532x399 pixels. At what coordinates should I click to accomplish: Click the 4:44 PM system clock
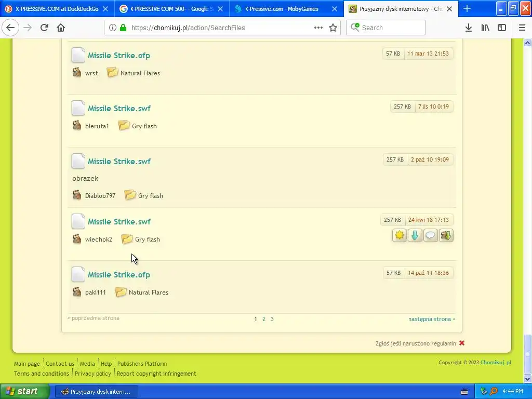click(513, 391)
